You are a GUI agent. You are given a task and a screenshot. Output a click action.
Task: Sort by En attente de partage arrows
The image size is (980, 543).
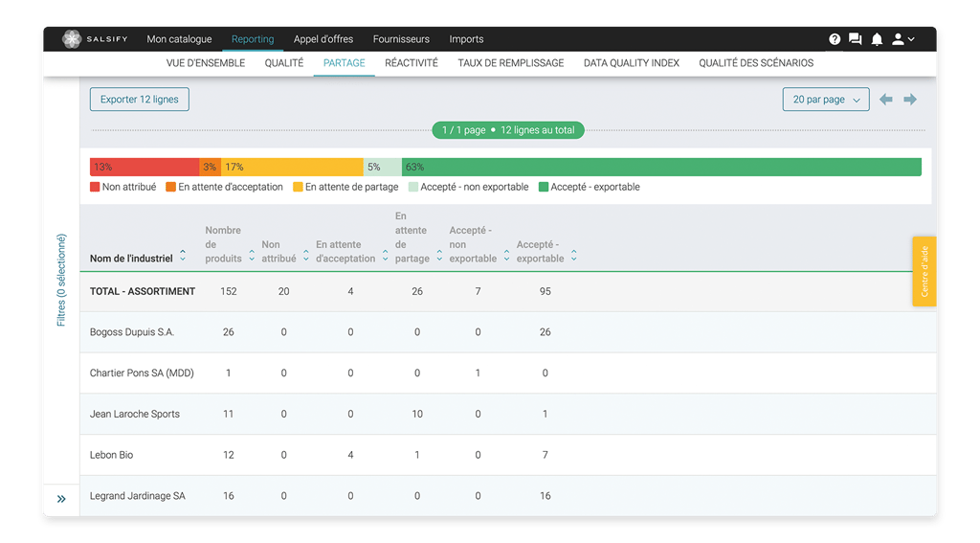439,255
